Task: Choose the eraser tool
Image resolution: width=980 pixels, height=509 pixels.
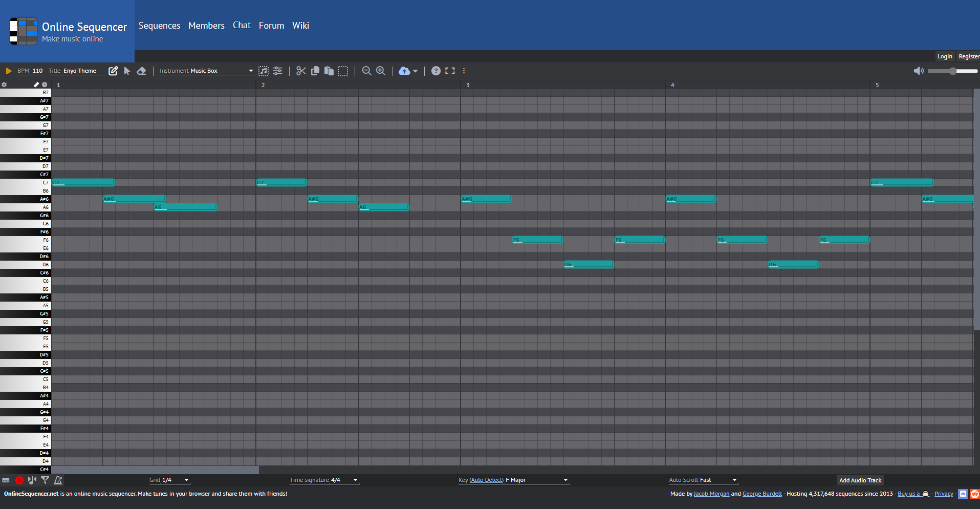Action: tap(142, 71)
